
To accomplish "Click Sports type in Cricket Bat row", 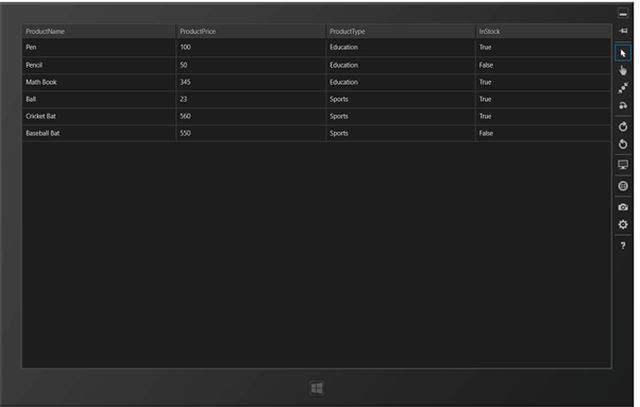I will coord(400,116).
